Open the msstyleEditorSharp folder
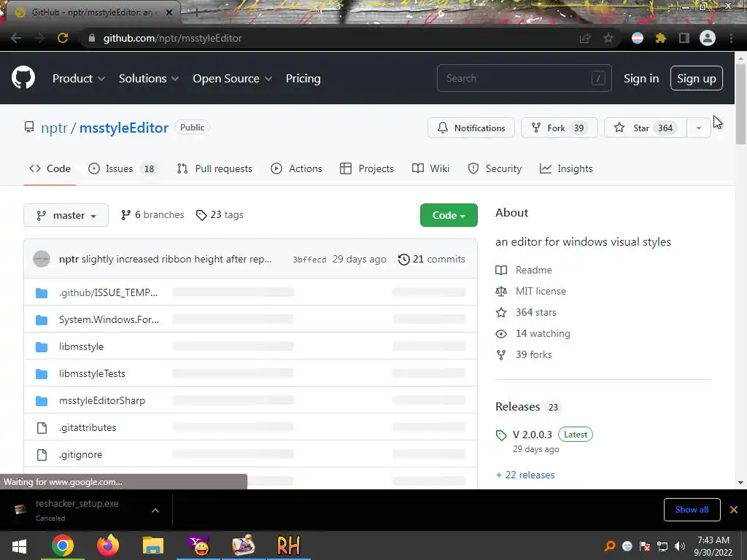747x560 pixels. tap(102, 400)
